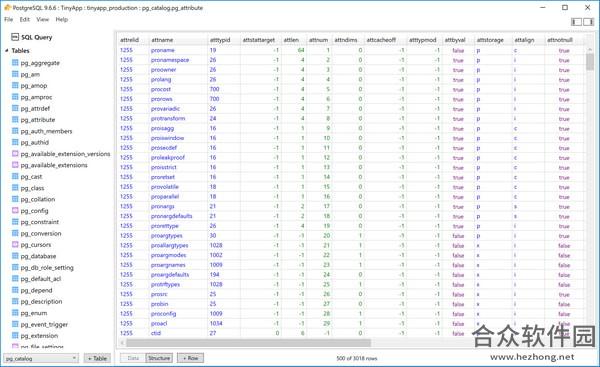Viewport: 600px width, 367px height.
Task: Click the pg_database table icon
Action: tap(15, 256)
